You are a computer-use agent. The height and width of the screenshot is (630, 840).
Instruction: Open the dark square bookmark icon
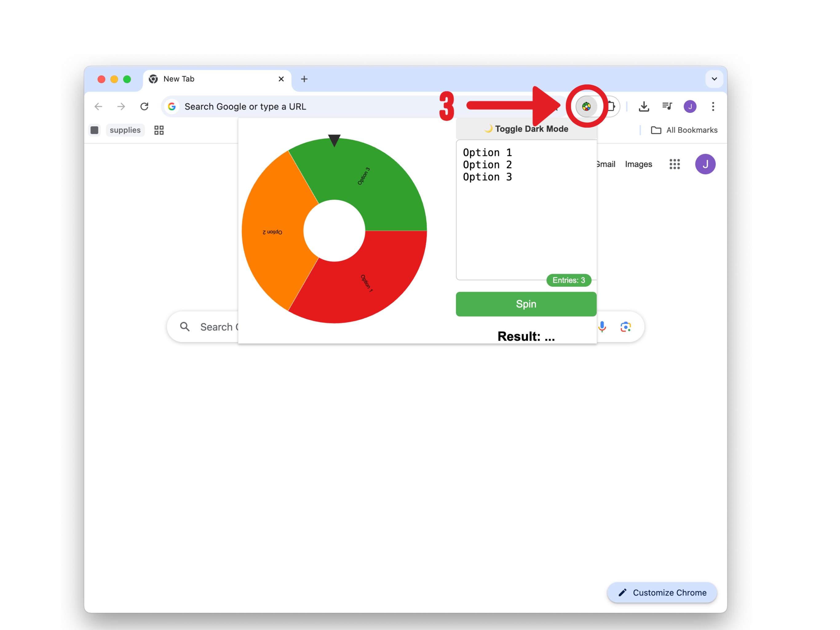point(95,130)
